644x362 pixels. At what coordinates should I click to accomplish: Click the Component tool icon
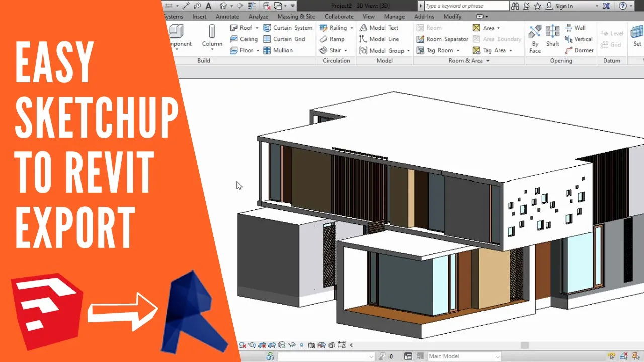pyautogui.click(x=176, y=32)
